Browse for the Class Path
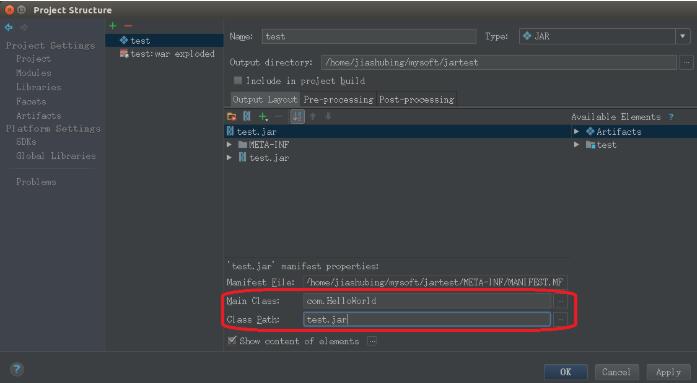Viewport: 697px width, 383px height. coord(561,319)
